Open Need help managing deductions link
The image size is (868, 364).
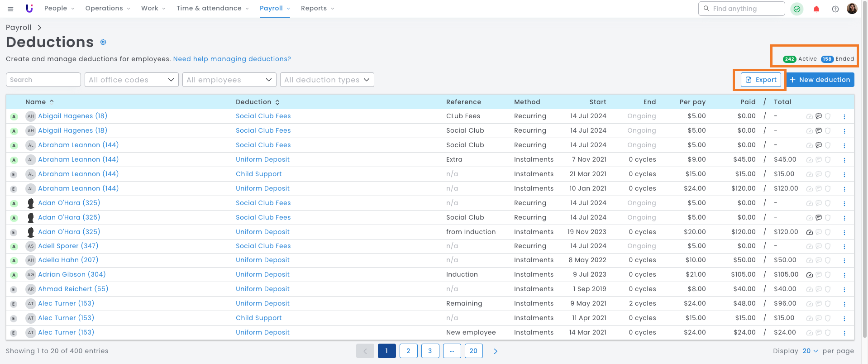232,59
